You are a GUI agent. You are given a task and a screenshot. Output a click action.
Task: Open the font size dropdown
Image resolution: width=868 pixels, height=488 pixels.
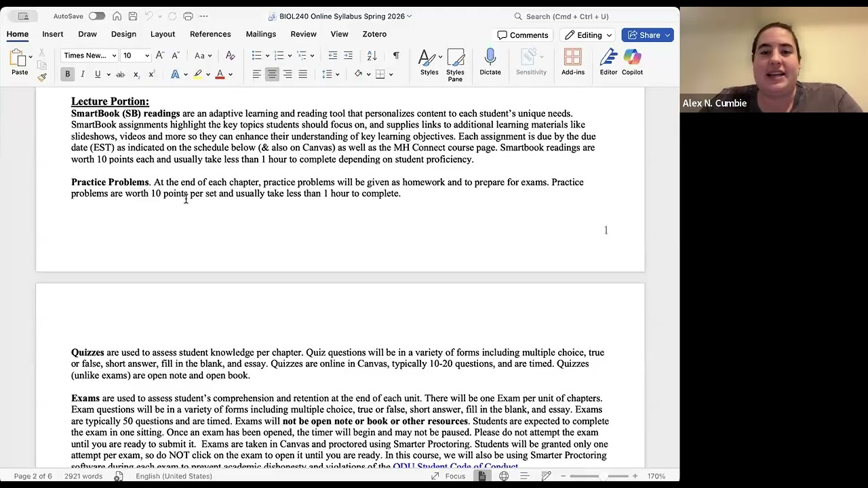coord(146,56)
